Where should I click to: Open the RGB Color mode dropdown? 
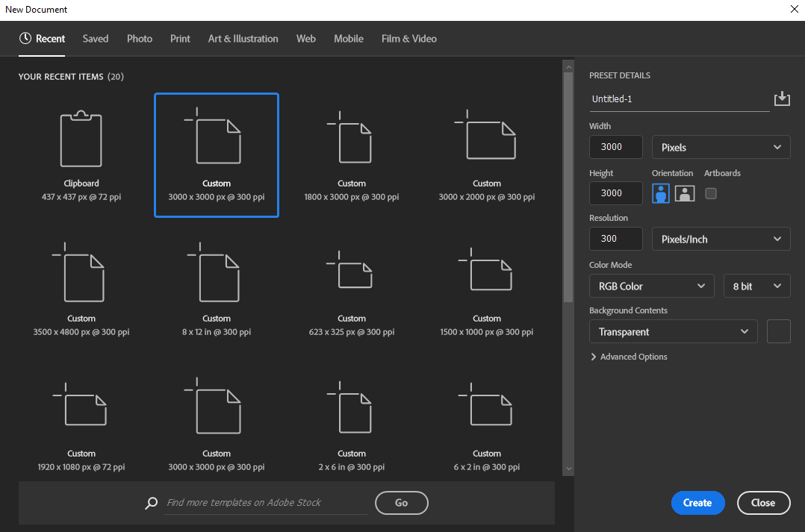point(651,286)
